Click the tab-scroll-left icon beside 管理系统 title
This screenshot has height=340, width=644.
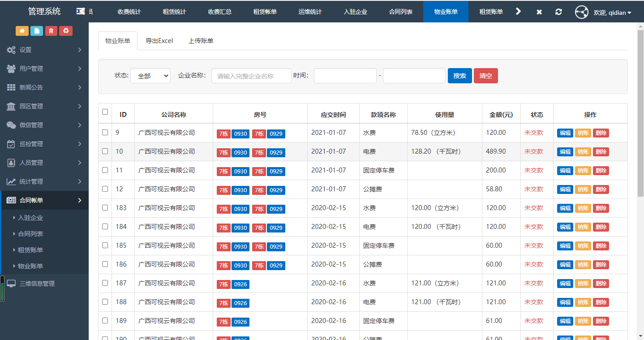(x=81, y=11)
